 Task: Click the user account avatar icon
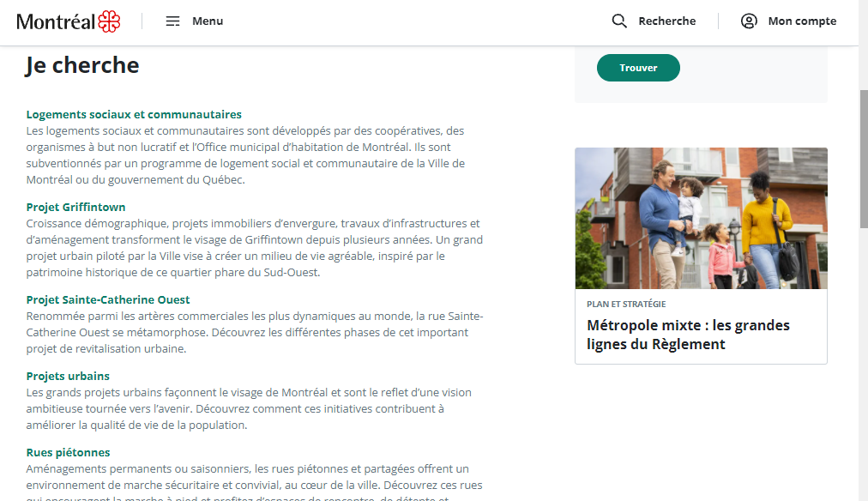point(749,21)
